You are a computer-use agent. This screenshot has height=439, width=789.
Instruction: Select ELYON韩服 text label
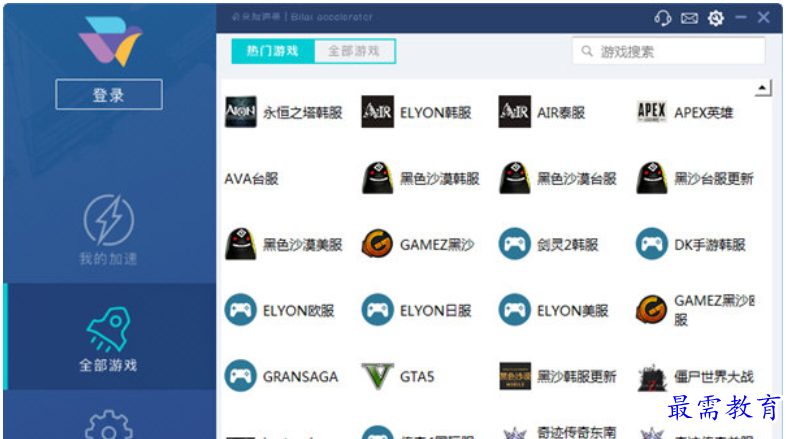coord(436,112)
